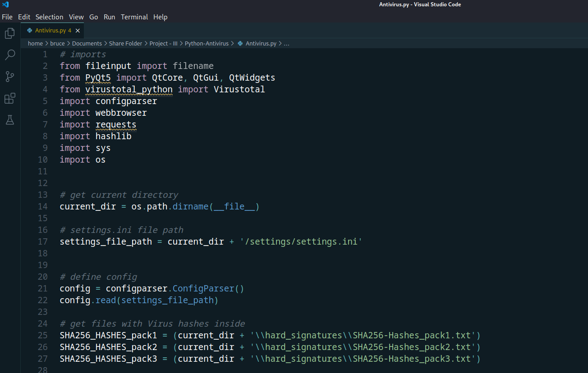Open the Extensions view
588x373 pixels.
(9, 98)
